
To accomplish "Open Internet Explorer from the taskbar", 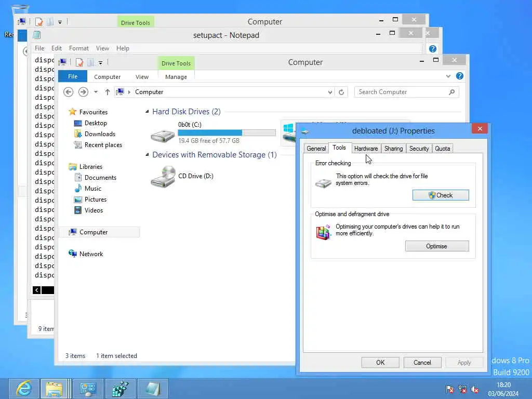I will pos(24,389).
